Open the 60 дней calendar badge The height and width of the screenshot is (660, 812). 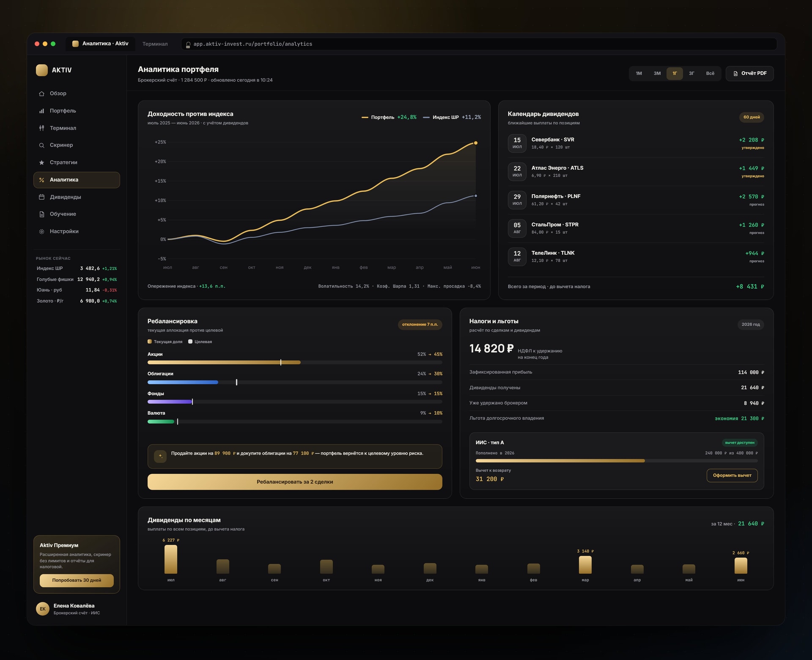(752, 117)
